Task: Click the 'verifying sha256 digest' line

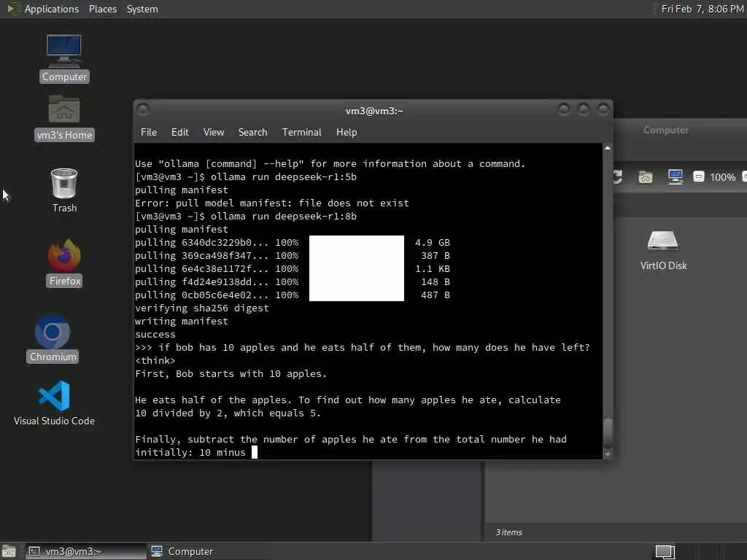Action: [x=202, y=308]
